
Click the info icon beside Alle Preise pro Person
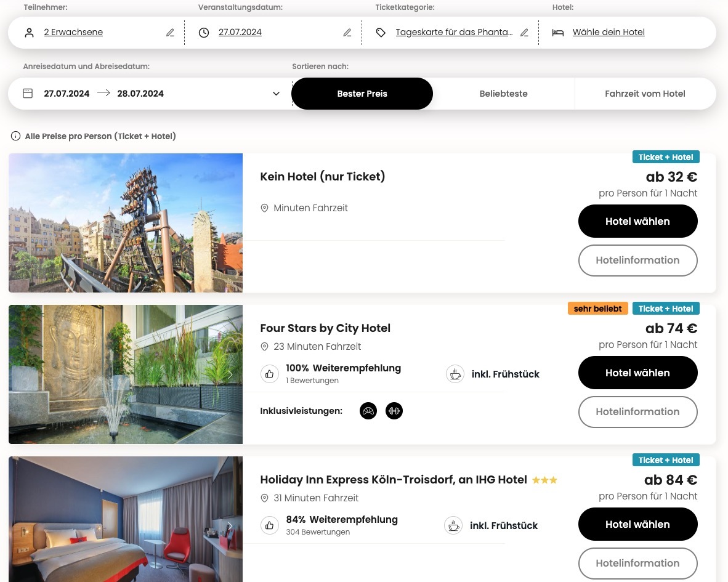tap(16, 136)
